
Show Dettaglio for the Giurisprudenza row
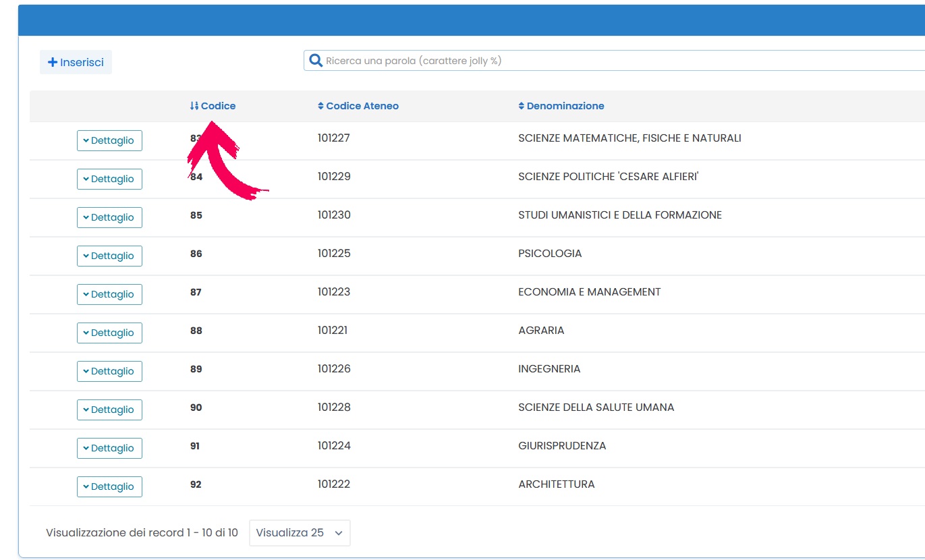109,448
